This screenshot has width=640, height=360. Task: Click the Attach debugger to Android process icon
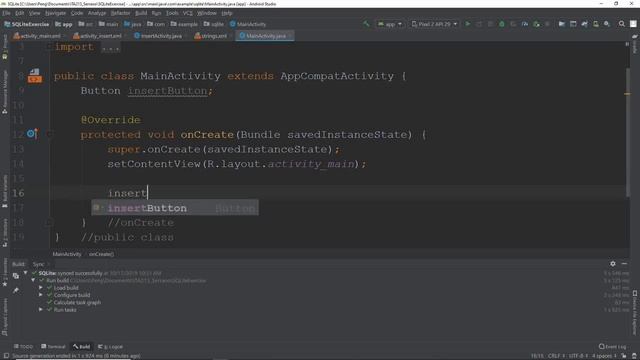[x=536, y=24]
